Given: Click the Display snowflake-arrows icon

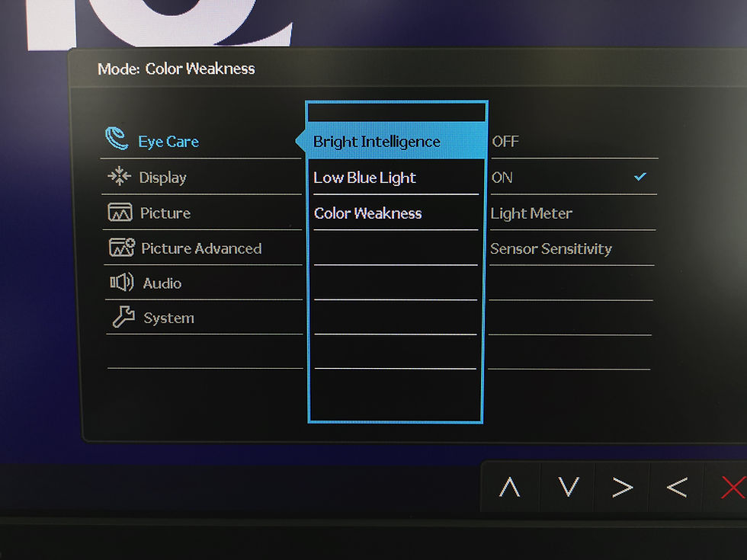Looking at the screenshot, I should (119, 176).
